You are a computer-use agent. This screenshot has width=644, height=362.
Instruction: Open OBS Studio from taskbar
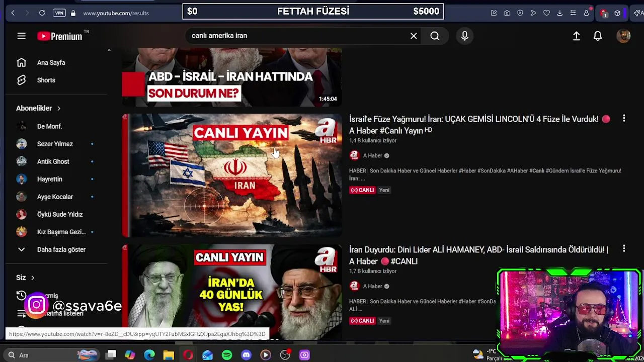[x=285, y=355]
